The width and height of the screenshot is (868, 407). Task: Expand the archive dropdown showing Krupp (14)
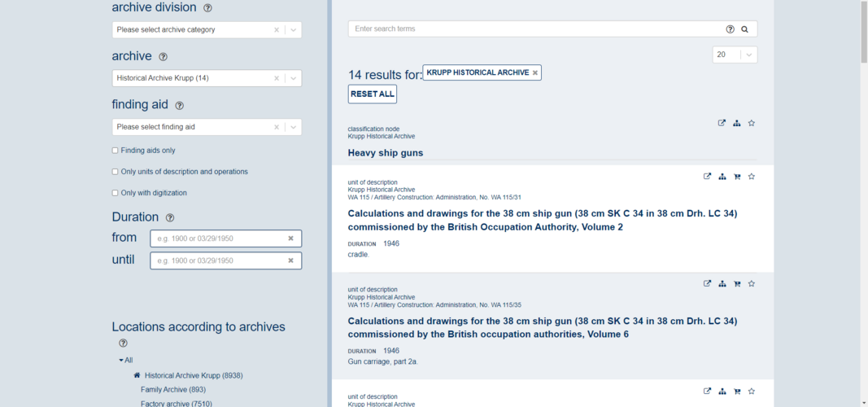click(x=294, y=79)
